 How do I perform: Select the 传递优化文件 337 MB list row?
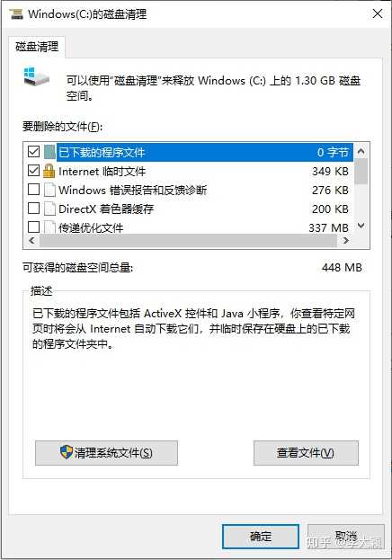coord(188,227)
